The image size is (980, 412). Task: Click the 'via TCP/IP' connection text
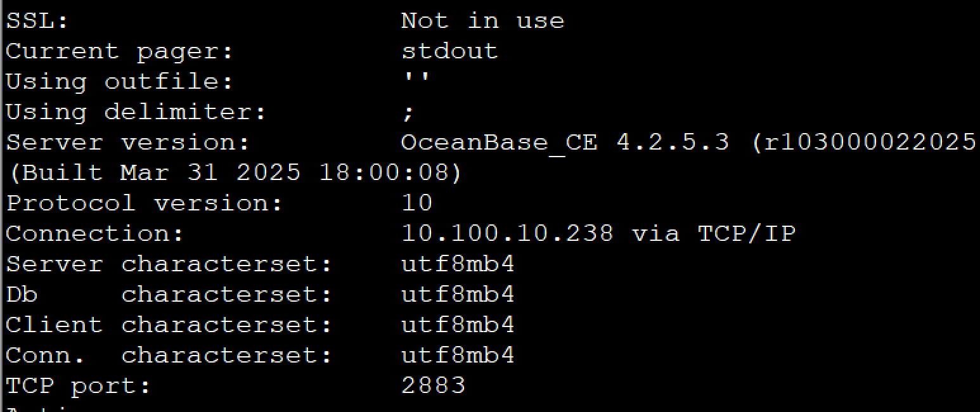pos(713,234)
